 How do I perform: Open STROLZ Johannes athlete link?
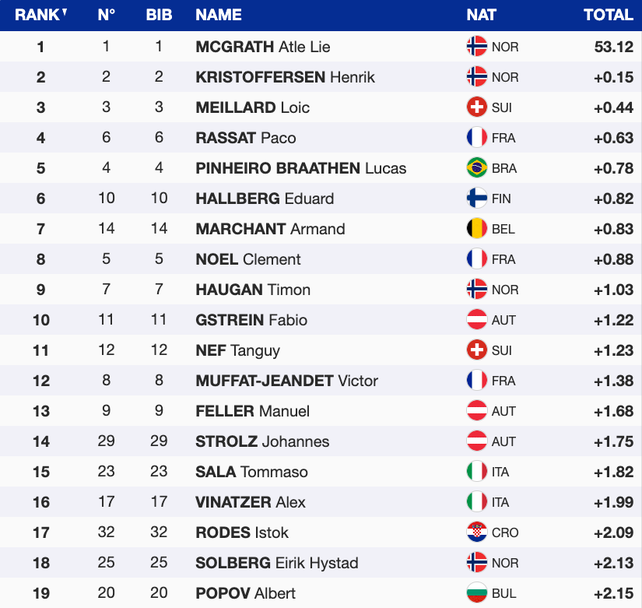point(262,441)
